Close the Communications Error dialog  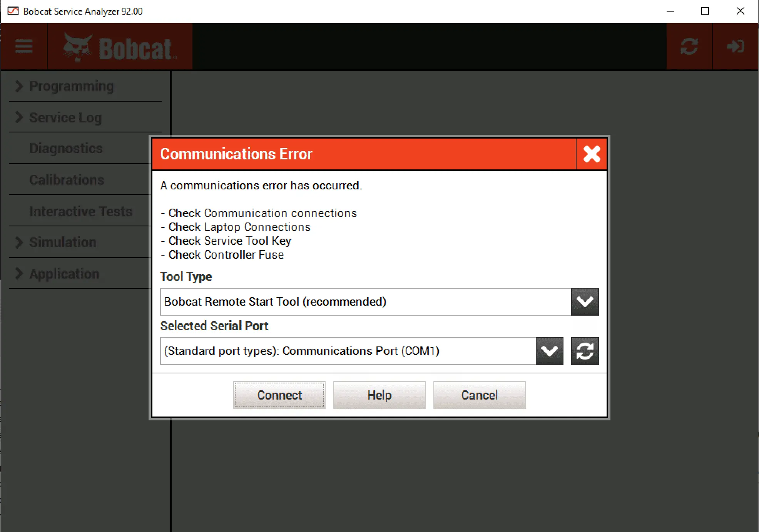pos(592,154)
